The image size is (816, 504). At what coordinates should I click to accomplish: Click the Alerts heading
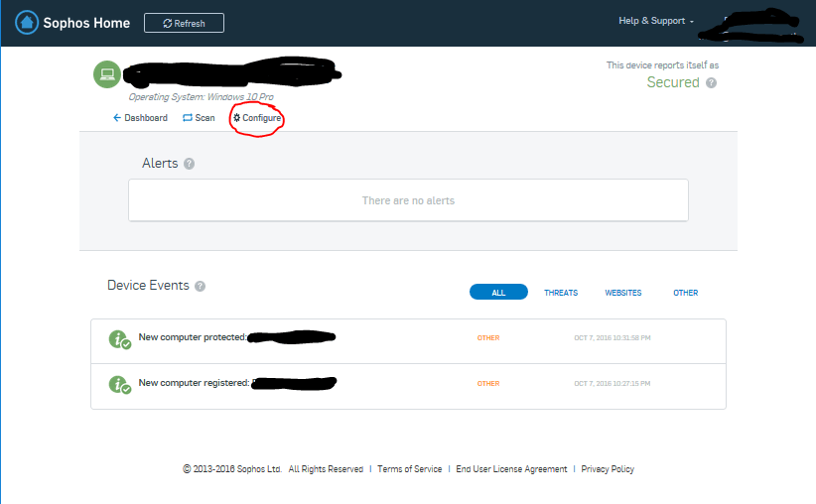click(160, 164)
